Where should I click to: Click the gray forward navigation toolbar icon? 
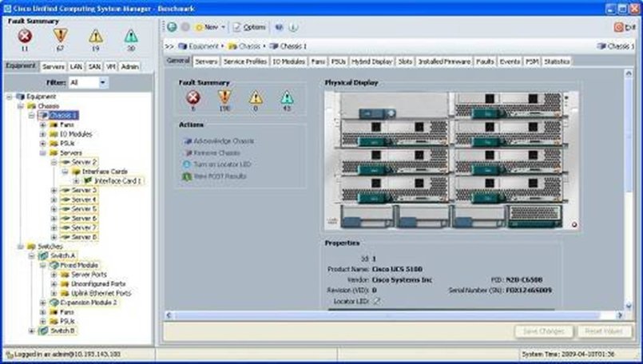(x=185, y=27)
